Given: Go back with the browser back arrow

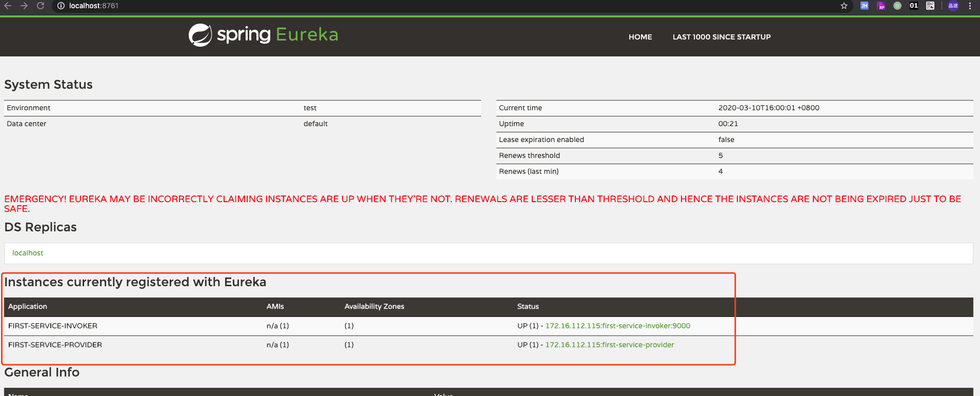Looking at the screenshot, I should click(8, 6).
